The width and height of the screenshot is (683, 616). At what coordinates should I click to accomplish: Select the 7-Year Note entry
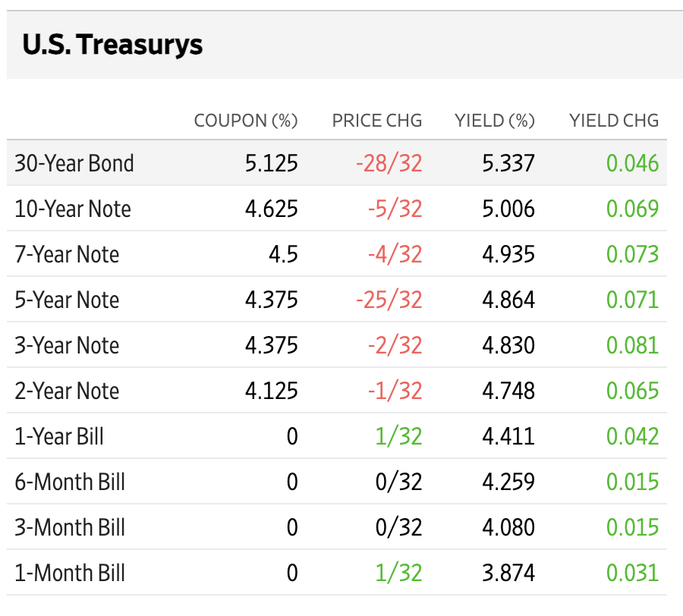(67, 254)
